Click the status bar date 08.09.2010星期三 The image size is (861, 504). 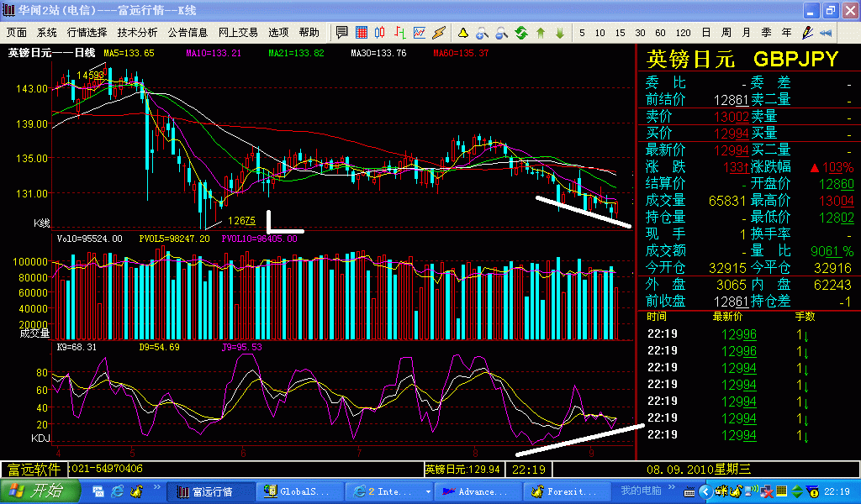point(699,470)
